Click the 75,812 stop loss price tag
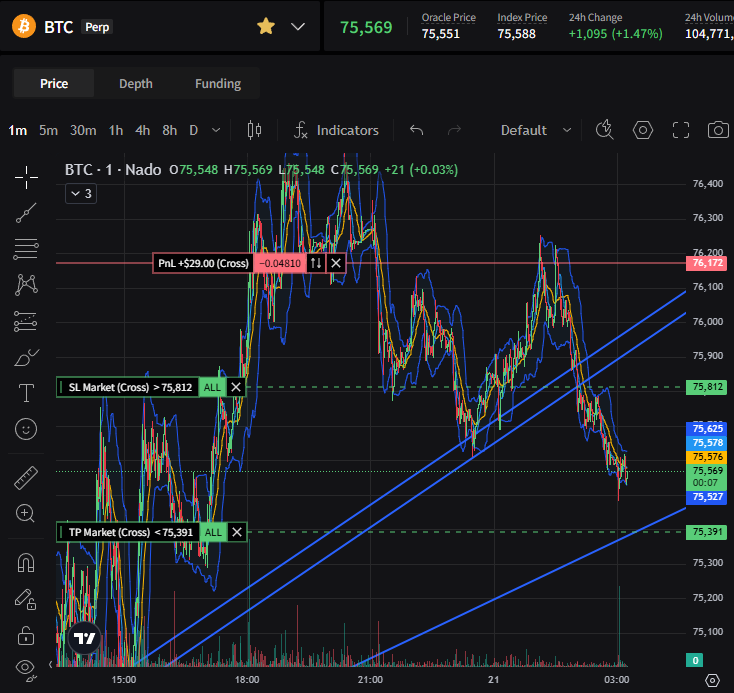Image resolution: width=734 pixels, height=693 pixels. tap(707, 387)
